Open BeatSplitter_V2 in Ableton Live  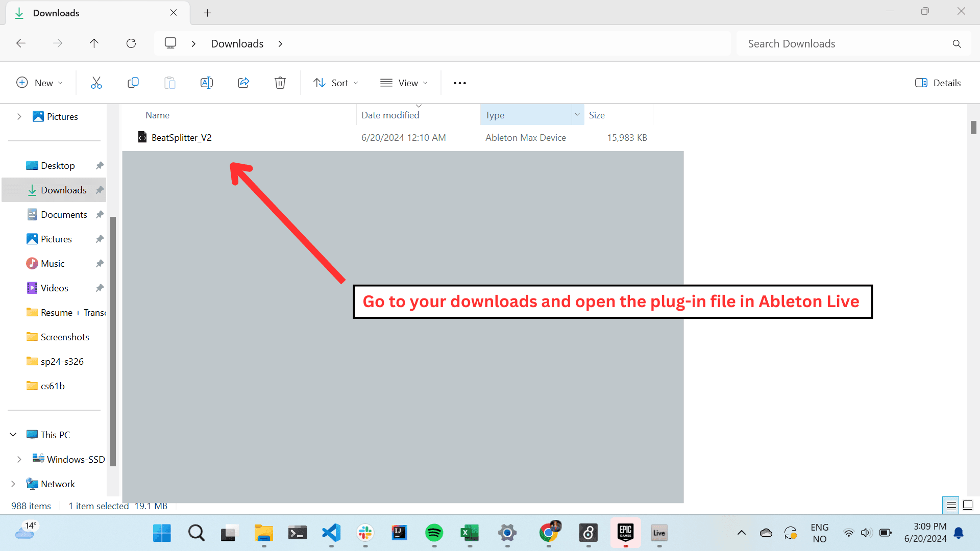tap(181, 137)
